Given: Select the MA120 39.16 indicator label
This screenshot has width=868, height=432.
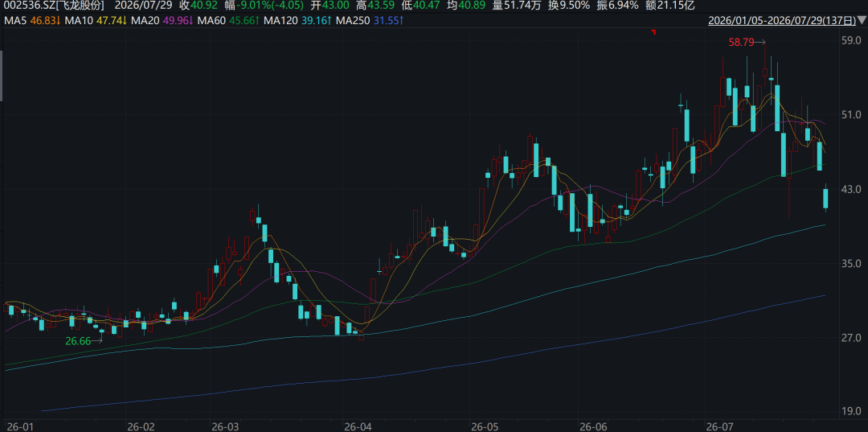Looking at the screenshot, I should (298, 21).
